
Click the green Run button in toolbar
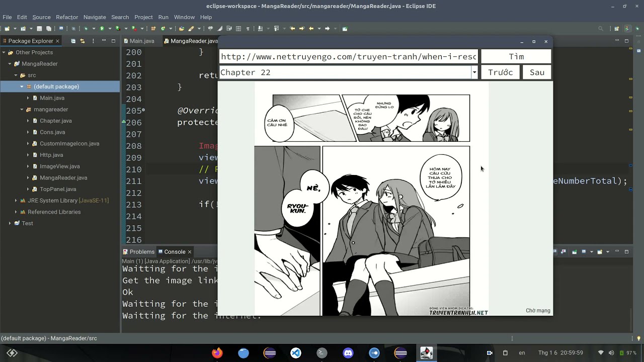coord(102,29)
